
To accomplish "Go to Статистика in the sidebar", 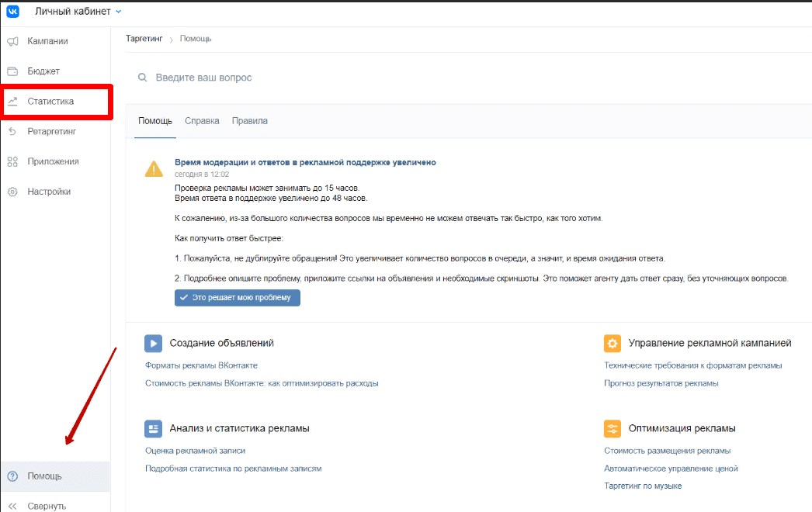I will 50,102.
